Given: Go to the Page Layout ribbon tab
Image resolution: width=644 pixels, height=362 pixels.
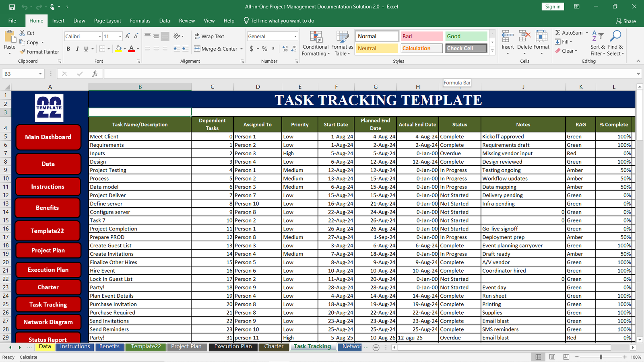Looking at the screenshot, I should point(107,21).
